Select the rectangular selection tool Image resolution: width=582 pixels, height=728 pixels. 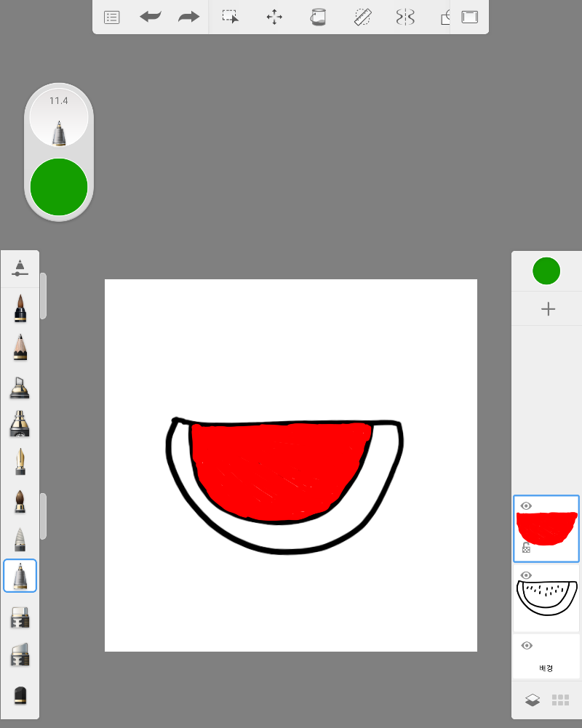[231, 17]
